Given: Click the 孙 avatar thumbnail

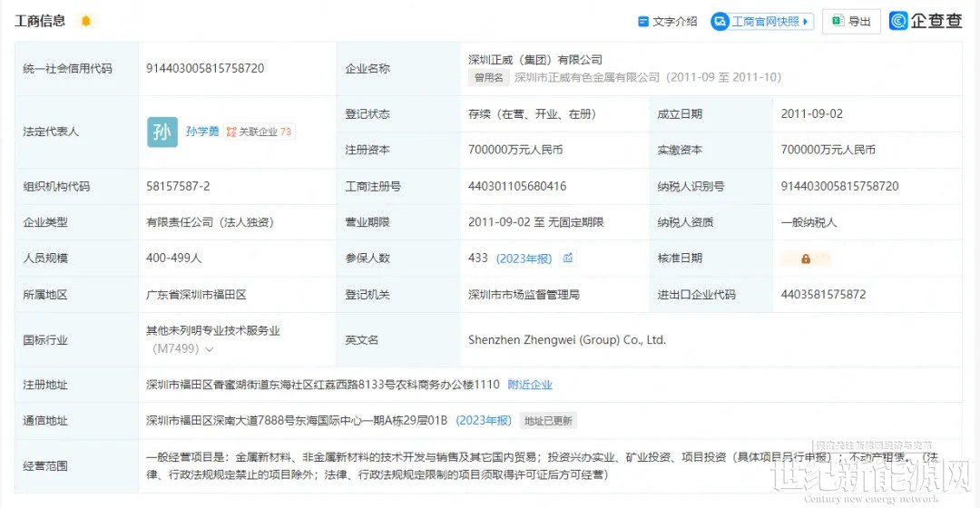Looking at the screenshot, I should tap(162, 132).
